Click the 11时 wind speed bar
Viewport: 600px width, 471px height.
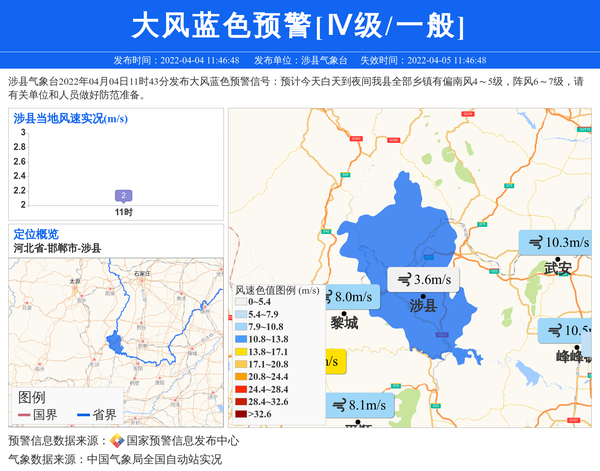point(123,196)
